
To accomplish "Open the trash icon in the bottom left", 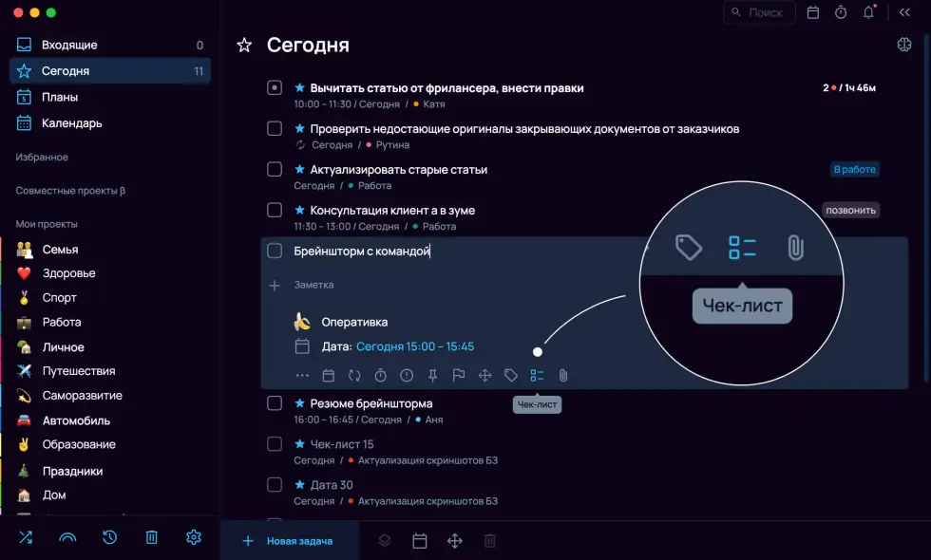I will (151, 537).
